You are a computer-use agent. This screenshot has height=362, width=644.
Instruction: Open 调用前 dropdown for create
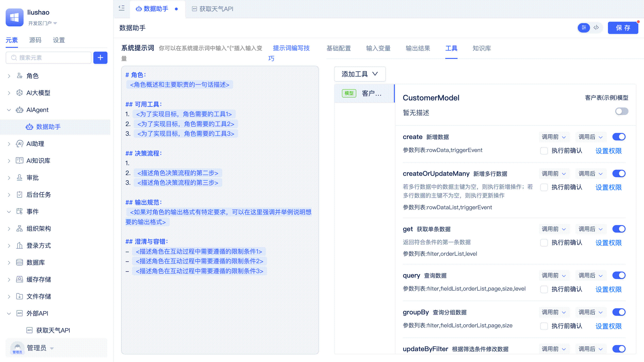[554, 137]
